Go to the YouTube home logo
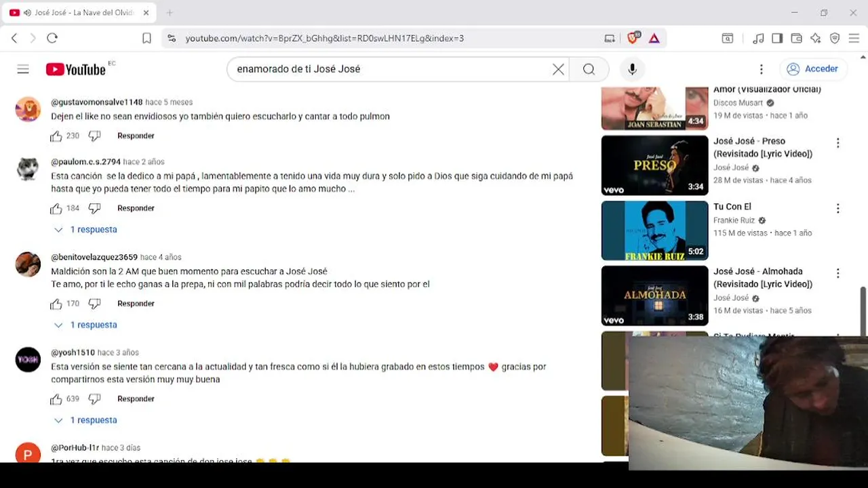The width and height of the screenshot is (868, 488). pyautogui.click(x=76, y=69)
